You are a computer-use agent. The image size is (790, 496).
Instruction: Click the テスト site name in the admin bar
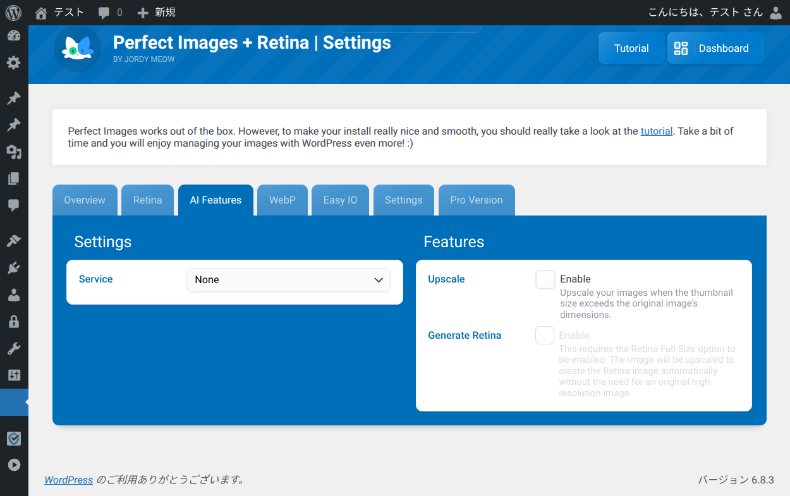69,12
